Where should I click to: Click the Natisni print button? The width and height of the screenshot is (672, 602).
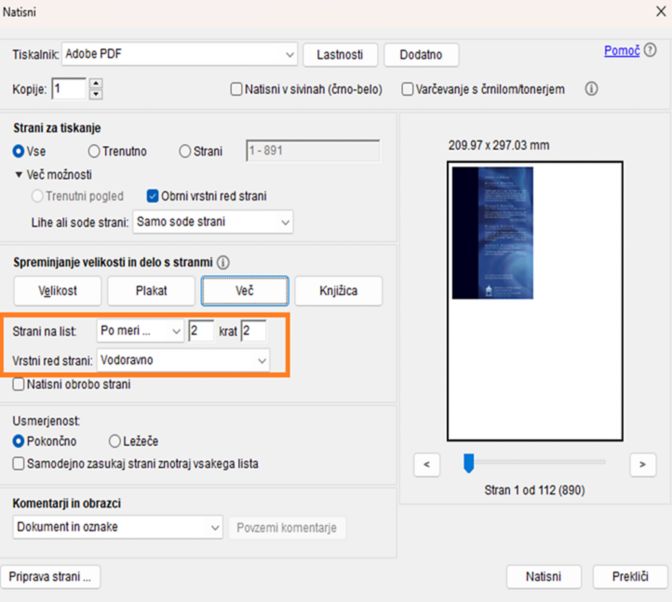coord(544,577)
